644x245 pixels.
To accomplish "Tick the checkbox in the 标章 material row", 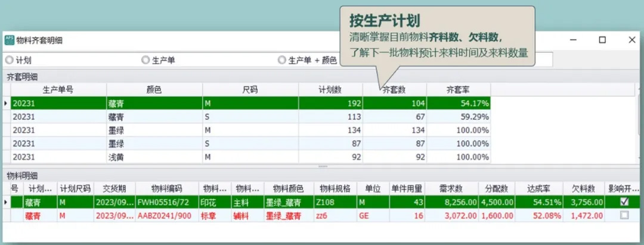I will [624, 215].
